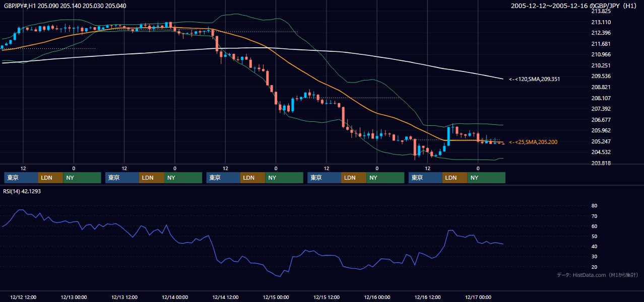The image size is (644, 302).
Task: Select the 12/15 12:00 time label
Action: click(x=327, y=297)
